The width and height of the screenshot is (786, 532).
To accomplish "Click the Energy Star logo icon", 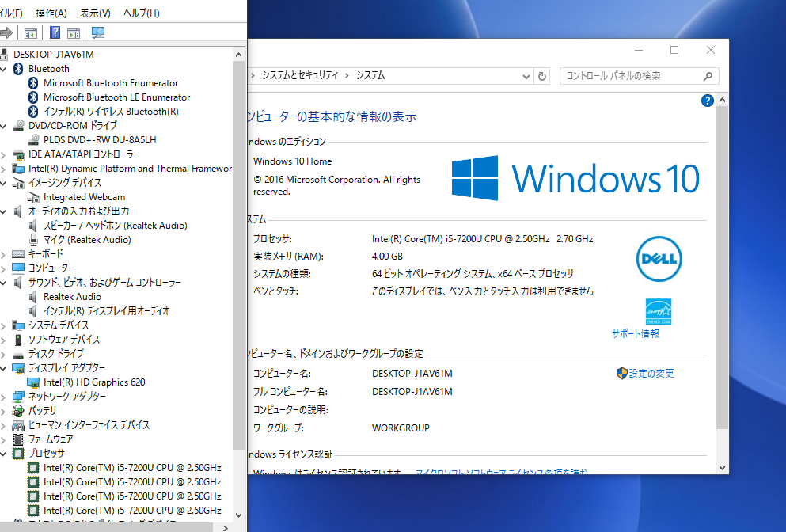I will coord(659,312).
